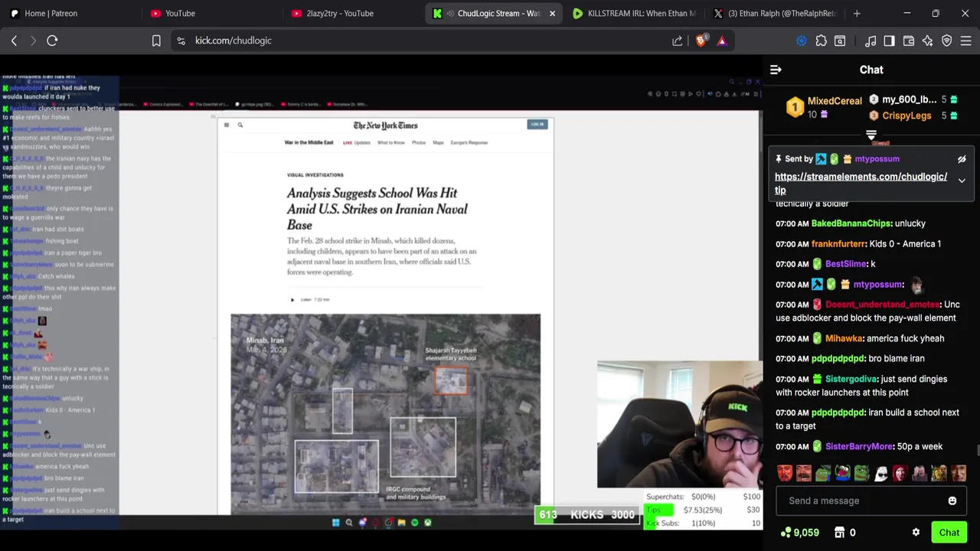Click the Maps link in NYT nav
Viewport: 980px width, 551px height.
438,142
